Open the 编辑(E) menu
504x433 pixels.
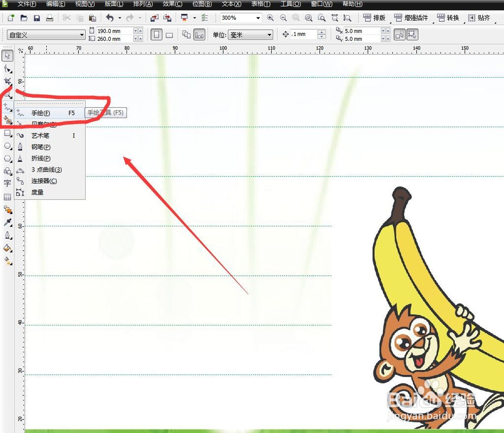(55, 4)
